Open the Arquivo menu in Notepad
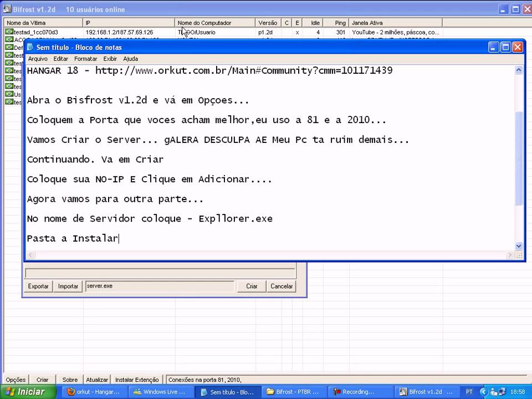The width and height of the screenshot is (532, 399). pos(38,59)
